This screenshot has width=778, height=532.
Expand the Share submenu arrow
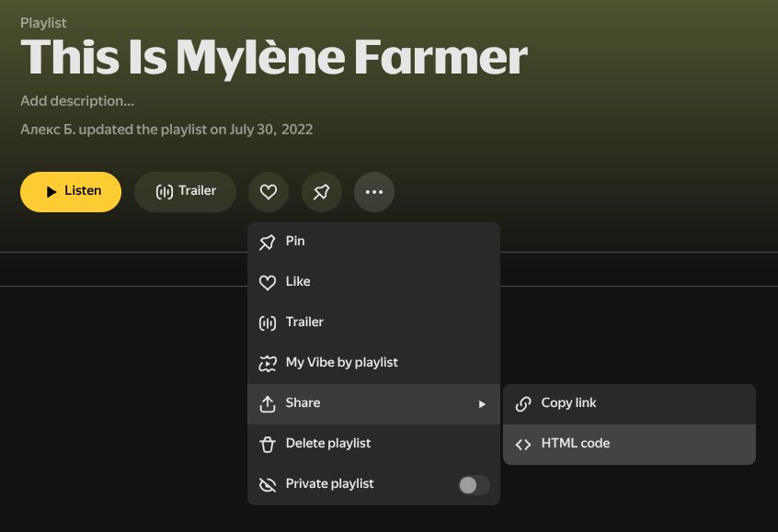click(482, 403)
